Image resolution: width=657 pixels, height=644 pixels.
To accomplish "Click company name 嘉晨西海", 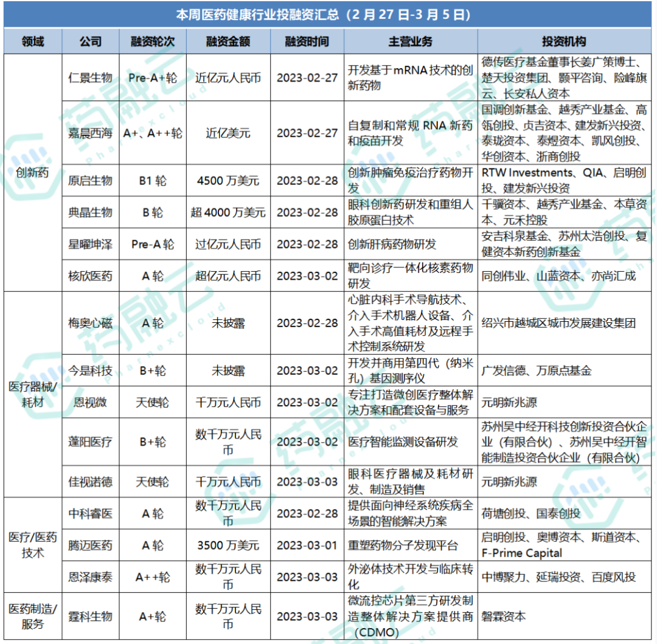I will click(x=91, y=133).
